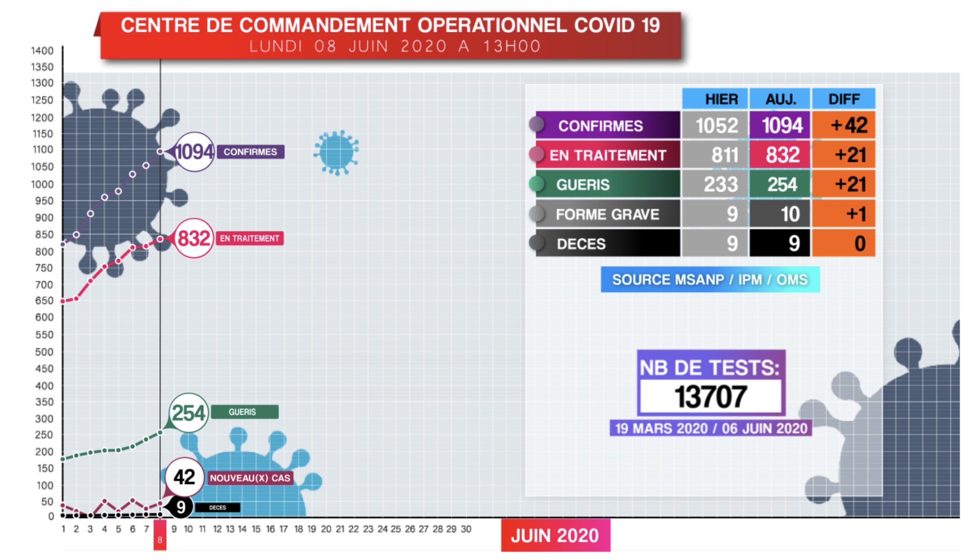Click the 1094 confirmed cases bubble
The image size is (976, 560).
(x=194, y=152)
